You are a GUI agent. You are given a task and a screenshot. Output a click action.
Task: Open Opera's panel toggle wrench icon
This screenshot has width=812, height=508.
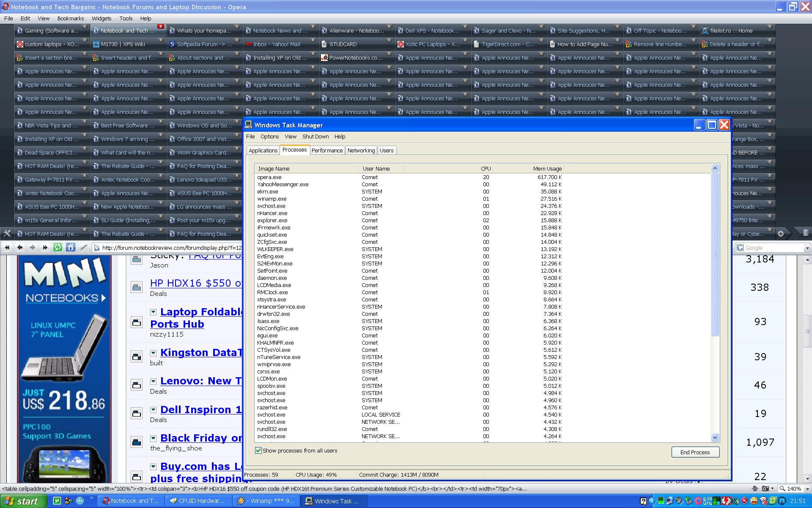click(7, 233)
